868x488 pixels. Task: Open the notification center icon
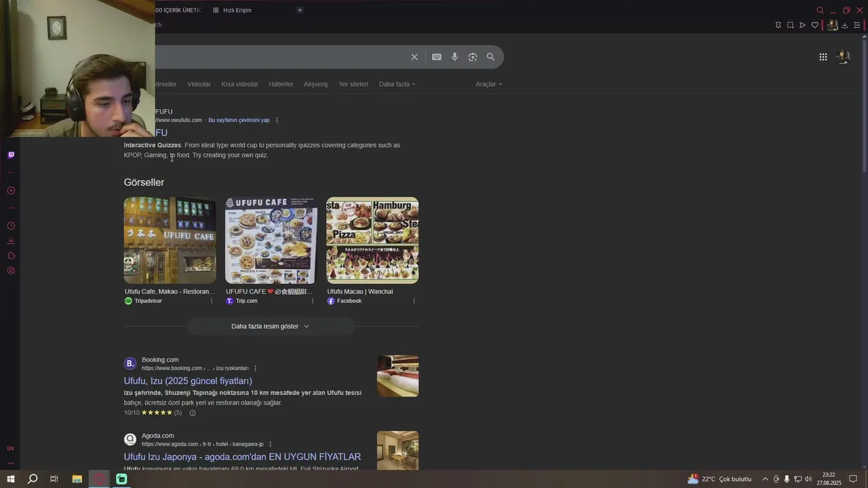[x=853, y=479]
